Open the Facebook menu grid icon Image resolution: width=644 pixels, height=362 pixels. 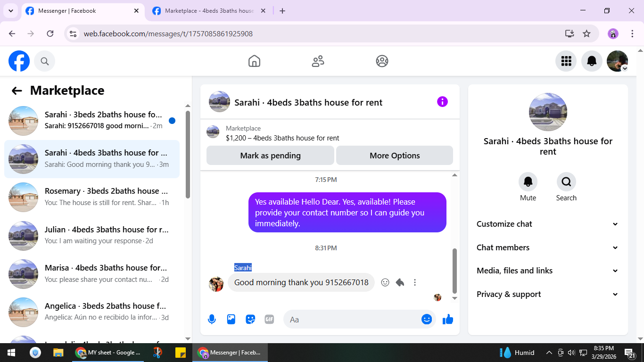[566, 61]
